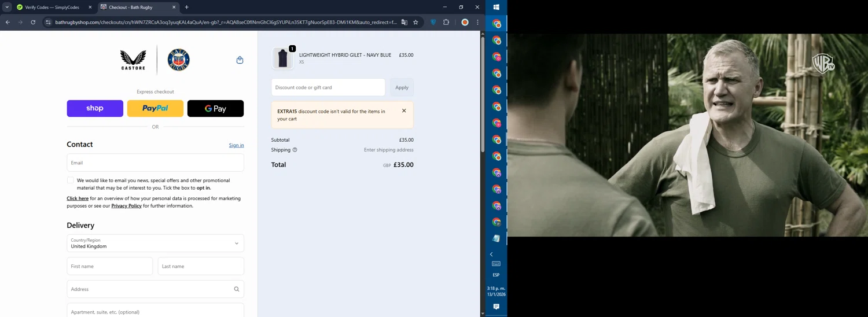
Task: Click the Lightweight Hybrid Gilet product name
Action: point(345,55)
